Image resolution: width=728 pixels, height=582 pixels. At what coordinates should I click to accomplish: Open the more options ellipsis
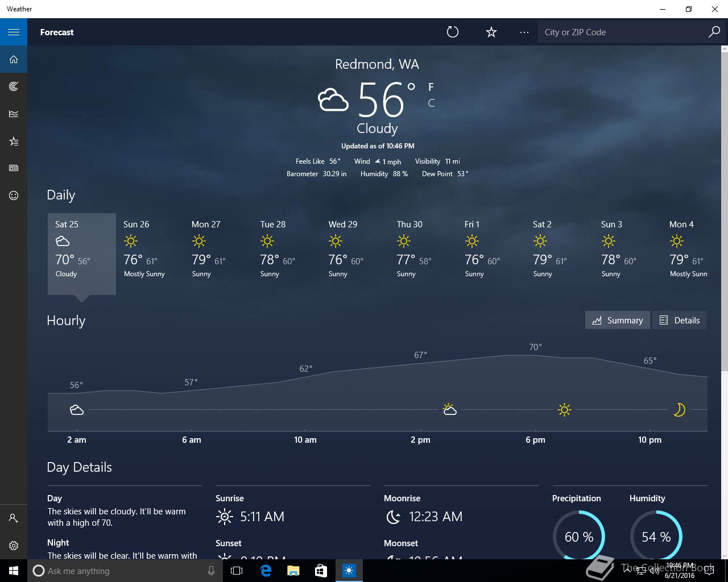click(524, 32)
